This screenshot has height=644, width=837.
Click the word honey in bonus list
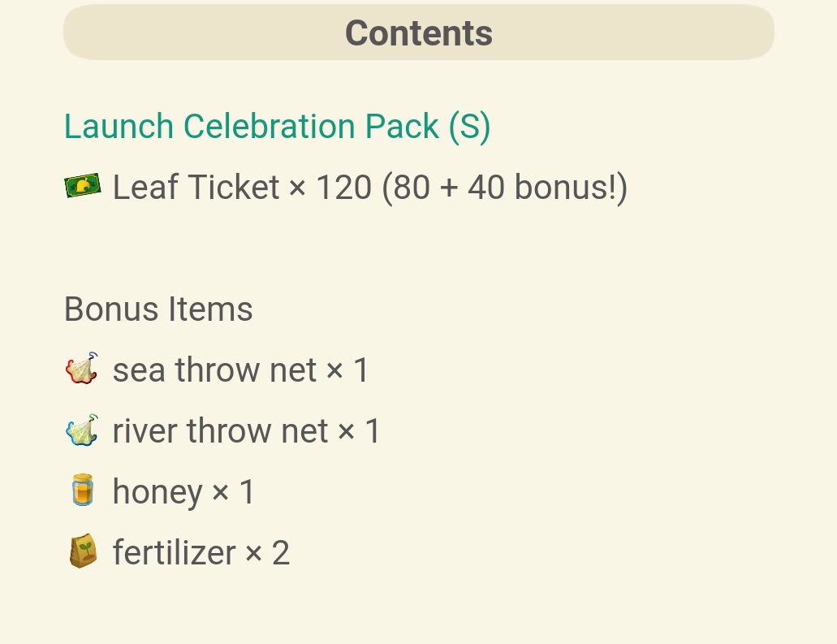157,492
